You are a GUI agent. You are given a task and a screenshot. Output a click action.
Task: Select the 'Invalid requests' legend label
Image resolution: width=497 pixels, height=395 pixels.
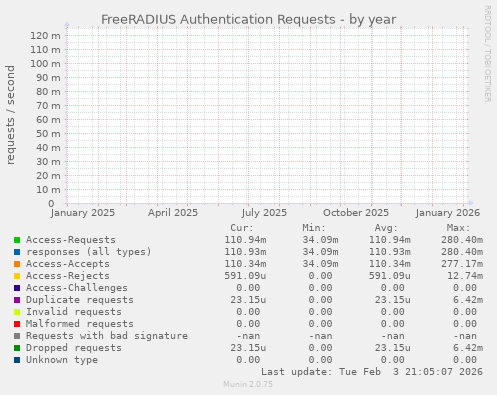(x=74, y=312)
